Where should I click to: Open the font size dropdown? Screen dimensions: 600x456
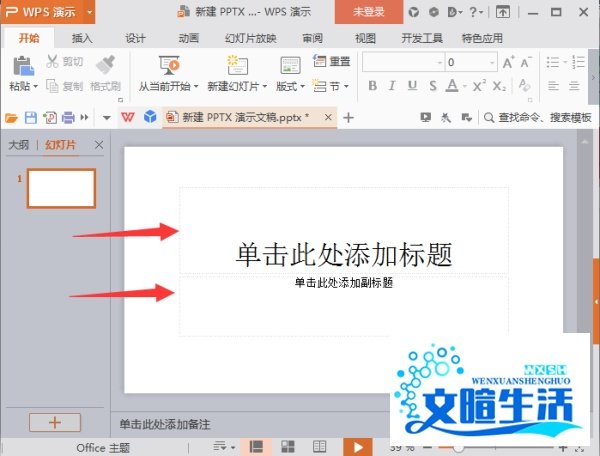click(492, 62)
